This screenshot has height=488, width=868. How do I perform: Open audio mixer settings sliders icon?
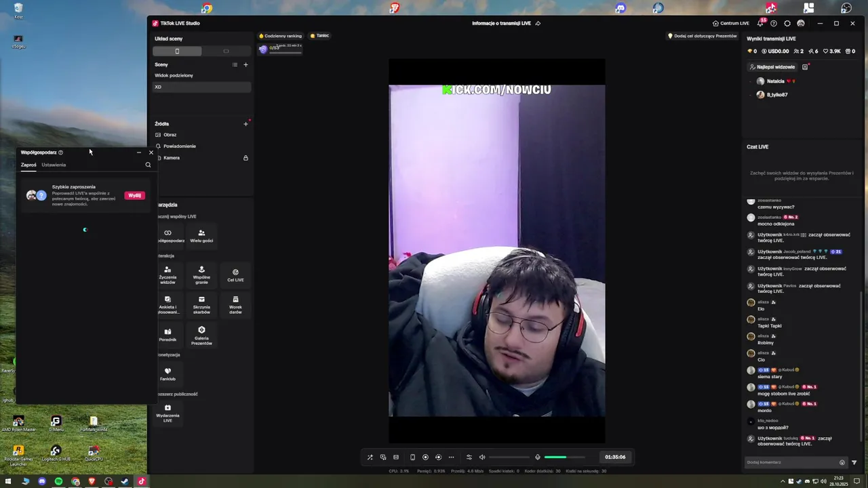469,457
